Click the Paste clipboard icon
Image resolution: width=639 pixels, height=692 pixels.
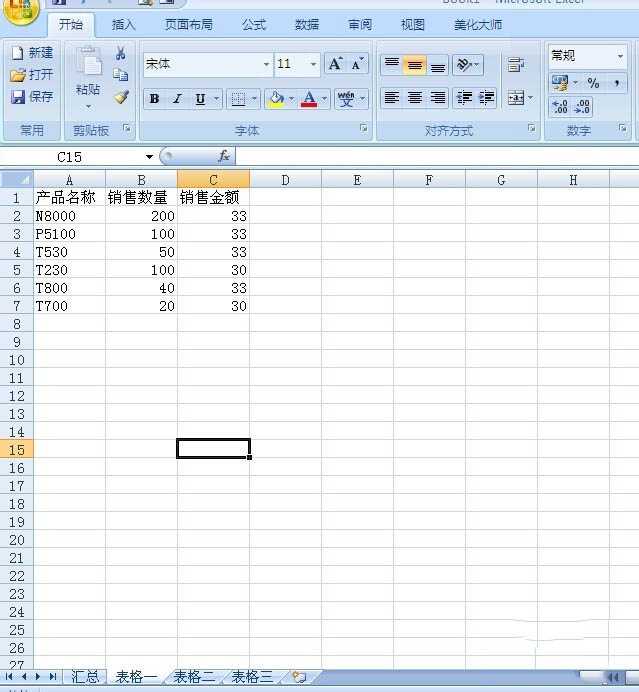tap(88, 61)
